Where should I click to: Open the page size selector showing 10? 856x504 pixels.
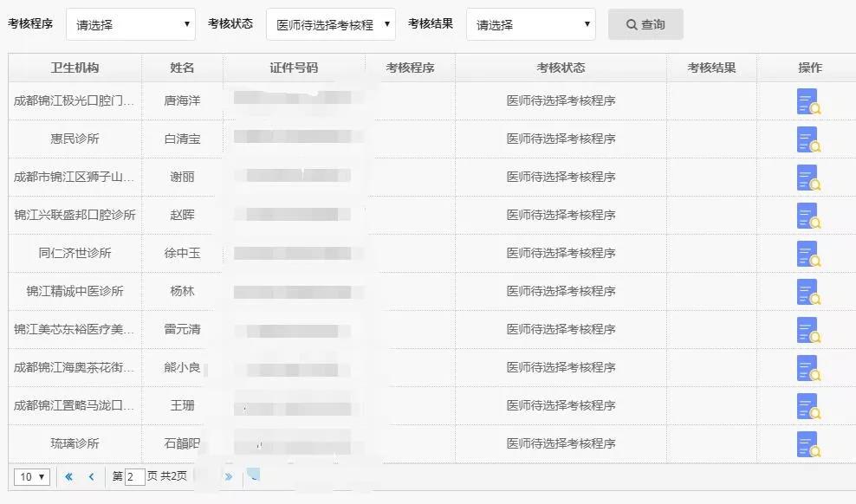tap(30, 476)
